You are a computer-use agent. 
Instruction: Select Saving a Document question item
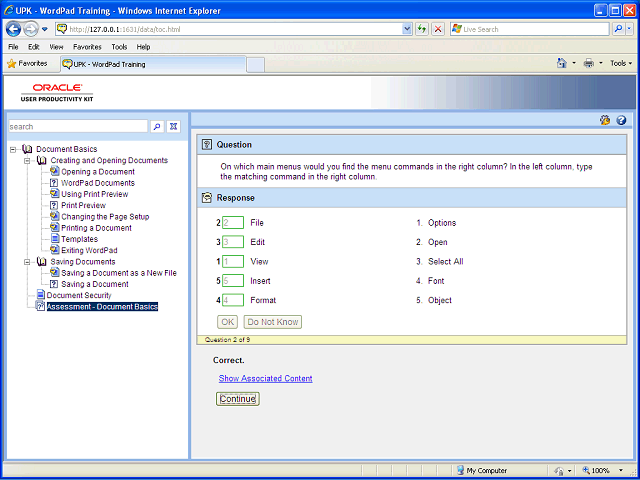(95, 284)
